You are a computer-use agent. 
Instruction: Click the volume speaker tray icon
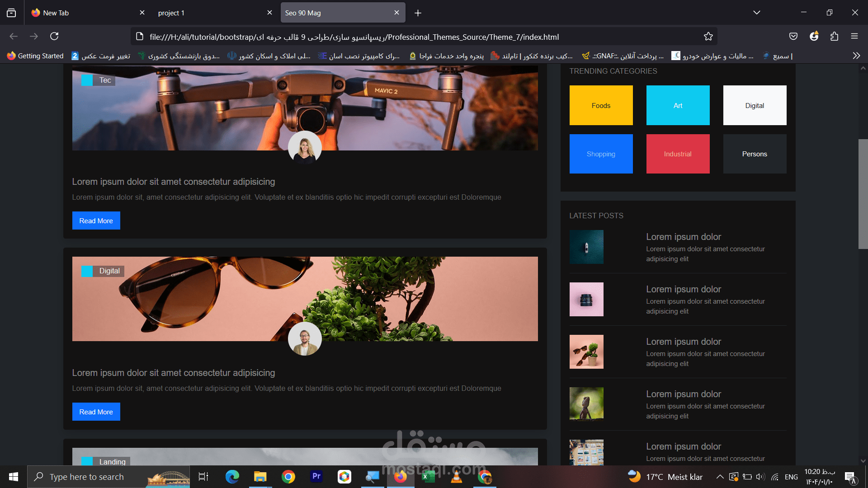point(760,477)
